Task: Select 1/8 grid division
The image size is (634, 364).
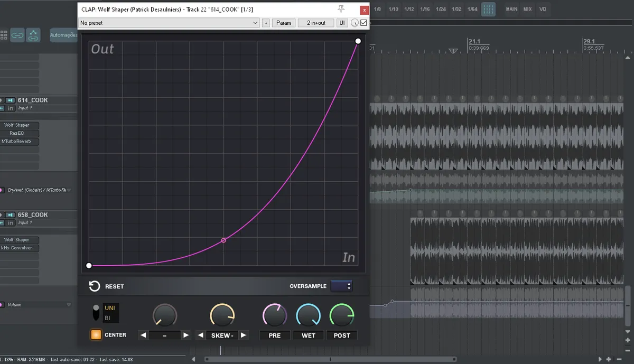Action: [377, 9]
